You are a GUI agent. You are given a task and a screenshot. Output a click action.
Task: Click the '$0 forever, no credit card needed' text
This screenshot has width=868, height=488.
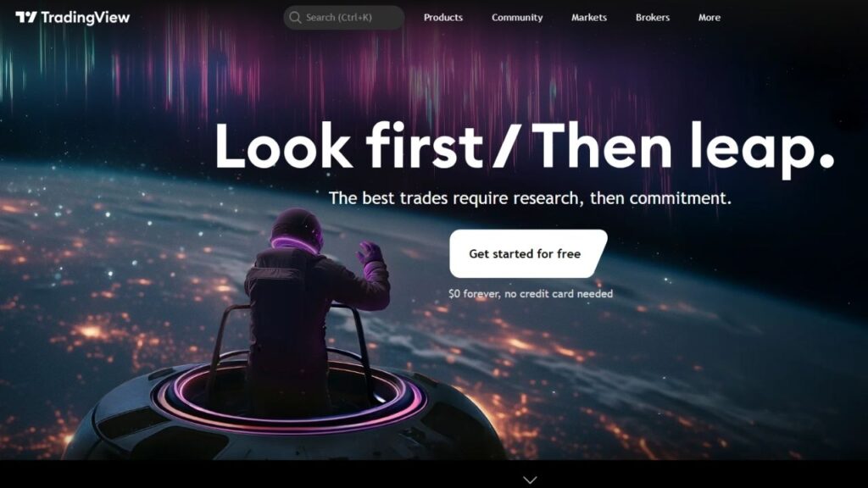531,294
